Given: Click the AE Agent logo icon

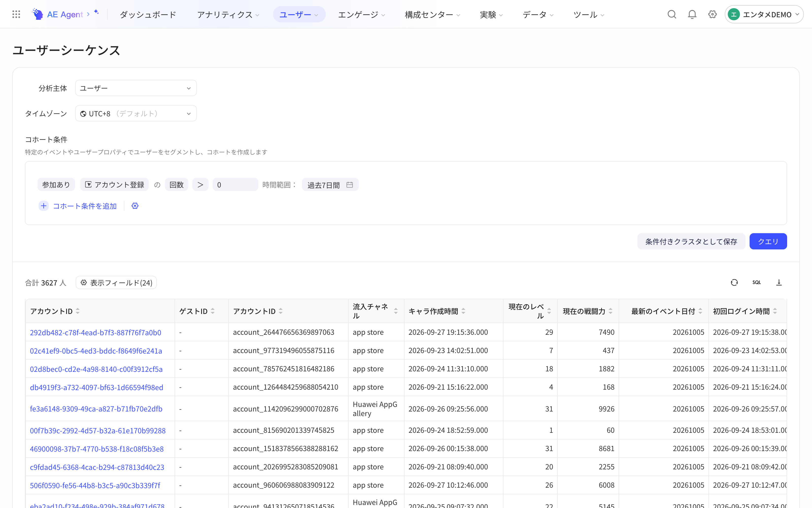Looking at the screenshot, I should (x=38, y=14).
